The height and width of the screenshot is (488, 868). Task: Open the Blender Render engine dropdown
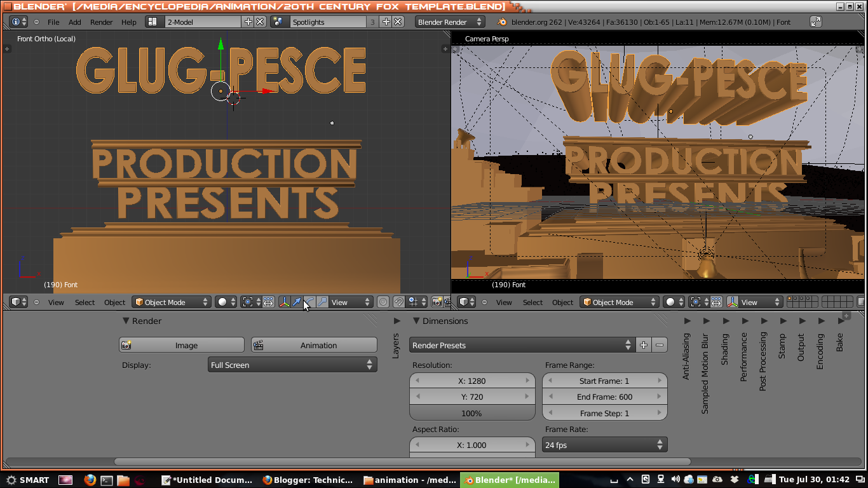point(450,22)
